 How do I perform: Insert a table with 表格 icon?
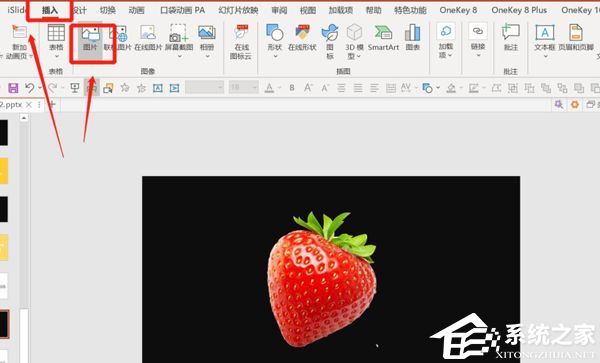click(x=56, y=41)
